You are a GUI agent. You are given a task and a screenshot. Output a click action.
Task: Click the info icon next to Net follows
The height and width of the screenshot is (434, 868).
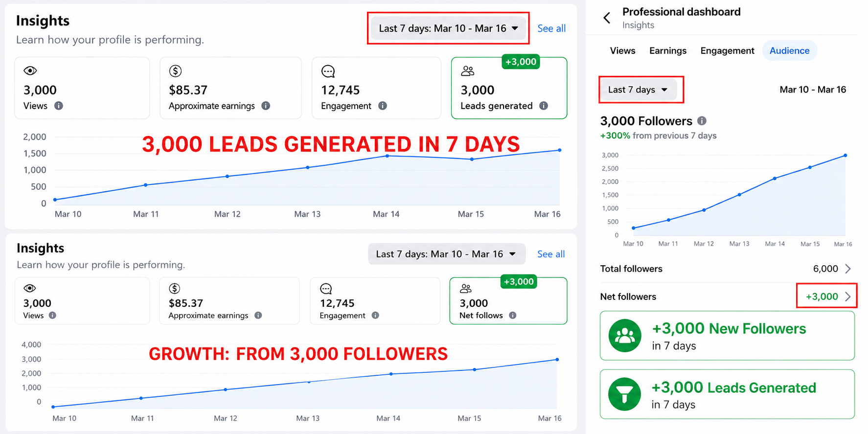513,316
